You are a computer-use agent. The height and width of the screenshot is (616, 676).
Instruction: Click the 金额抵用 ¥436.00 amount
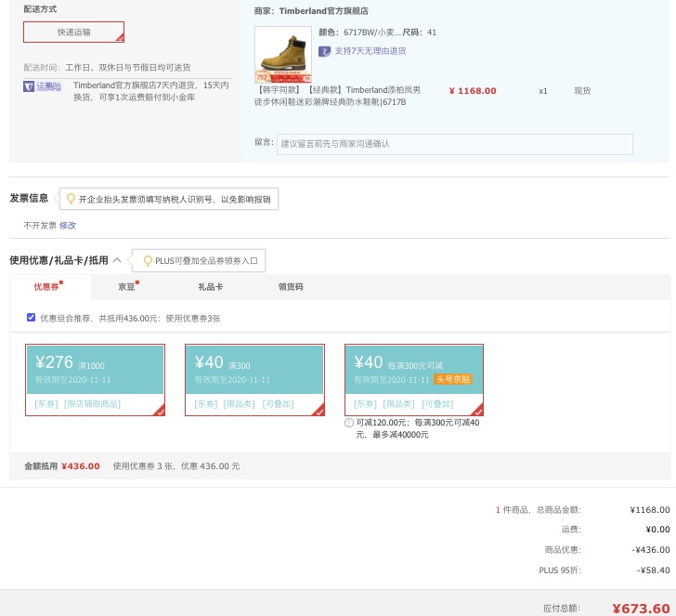click(x=80, y=466)
